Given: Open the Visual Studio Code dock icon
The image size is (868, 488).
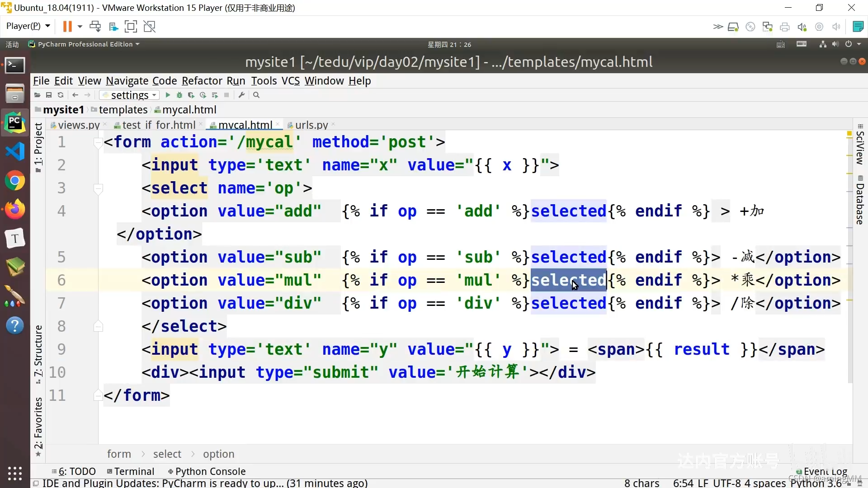Looking at the screenshot, I should click(x=15, y=151).
